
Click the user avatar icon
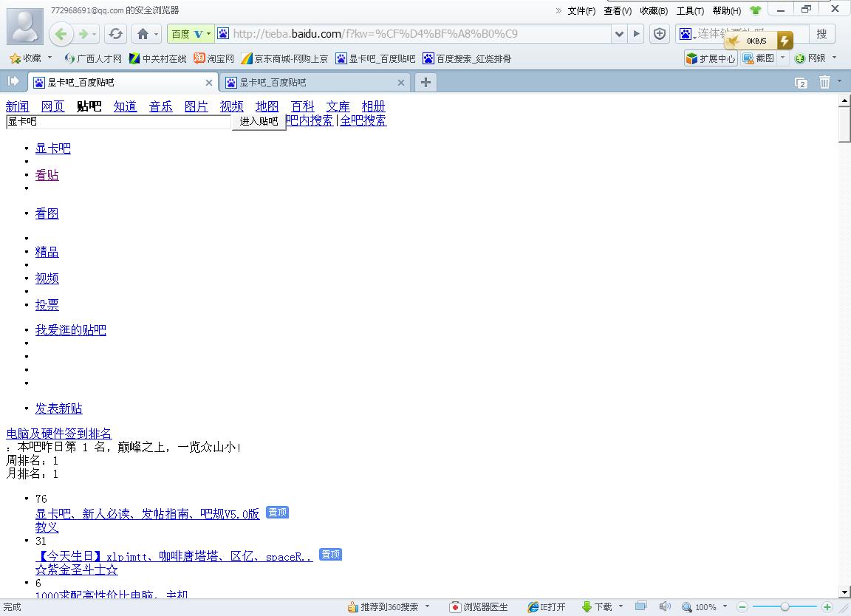[25, 26]
